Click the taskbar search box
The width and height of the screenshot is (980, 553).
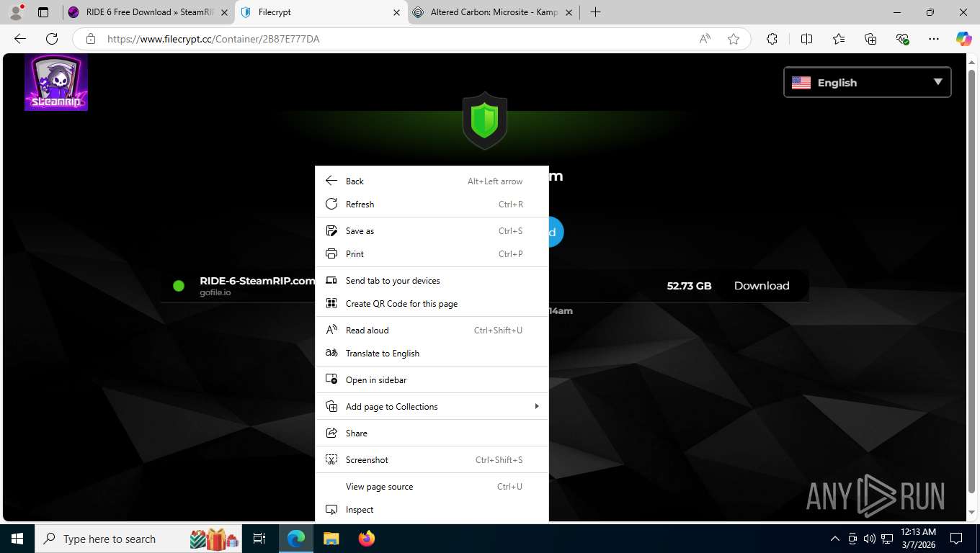[138, 539]
